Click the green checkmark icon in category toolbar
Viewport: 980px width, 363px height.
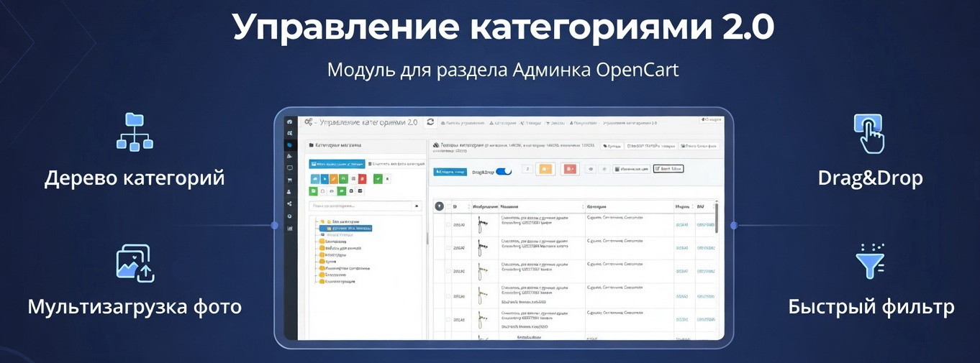click(378, 179)
